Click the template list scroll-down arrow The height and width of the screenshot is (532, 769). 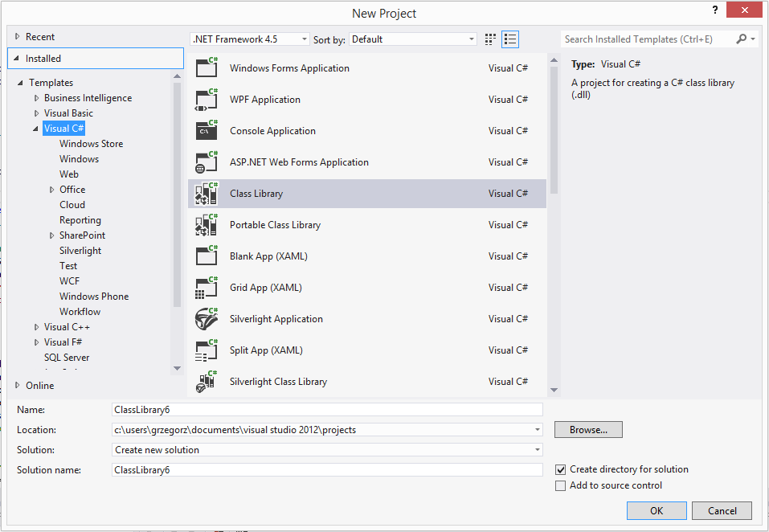tap(554, 391)
